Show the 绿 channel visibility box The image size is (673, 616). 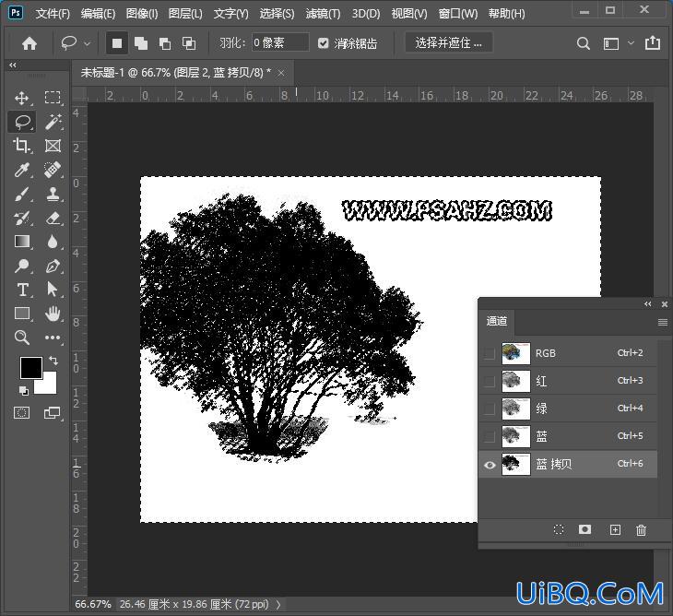[490, 409]
